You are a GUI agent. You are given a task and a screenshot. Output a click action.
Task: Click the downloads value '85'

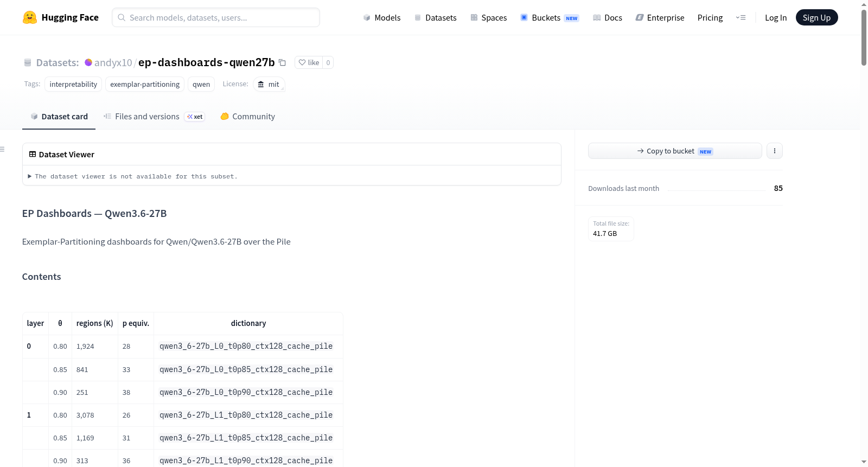778,188
